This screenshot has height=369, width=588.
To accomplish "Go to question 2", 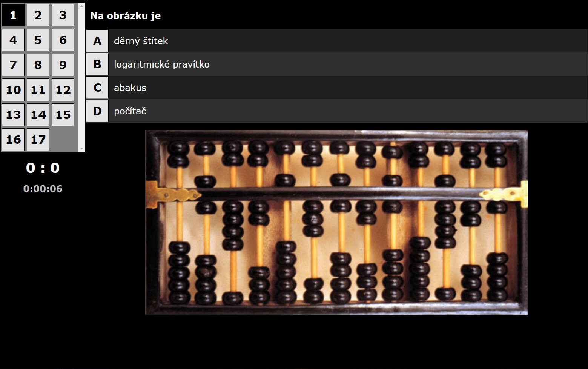I will [x=38, y=15].
